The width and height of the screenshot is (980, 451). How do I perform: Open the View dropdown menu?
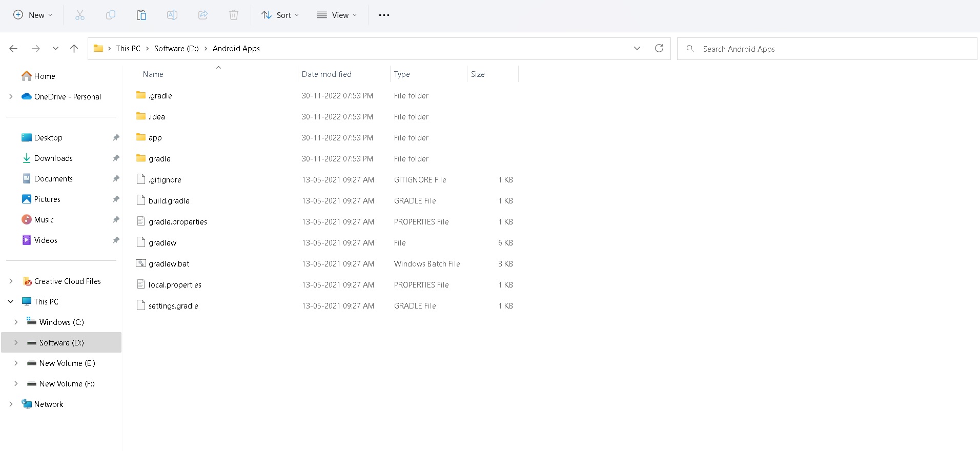pos(337,15)
